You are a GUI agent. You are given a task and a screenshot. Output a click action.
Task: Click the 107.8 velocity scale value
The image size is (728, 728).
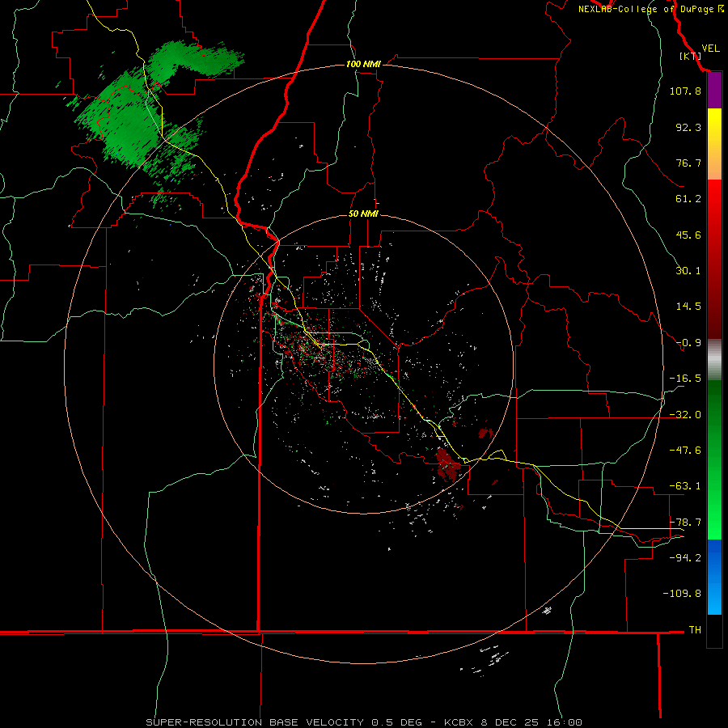click(685, 91)
